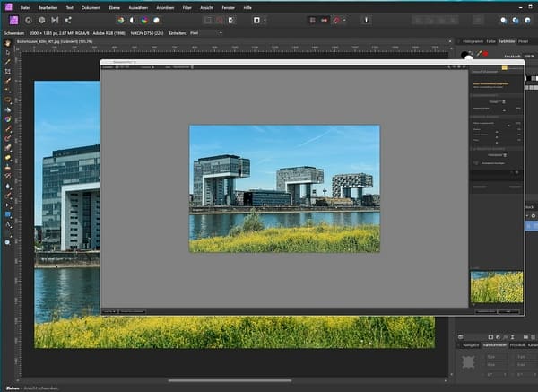Select the Rectangle shape tool
The width and height of the screenshot is (538, 392).
(8, 214)
